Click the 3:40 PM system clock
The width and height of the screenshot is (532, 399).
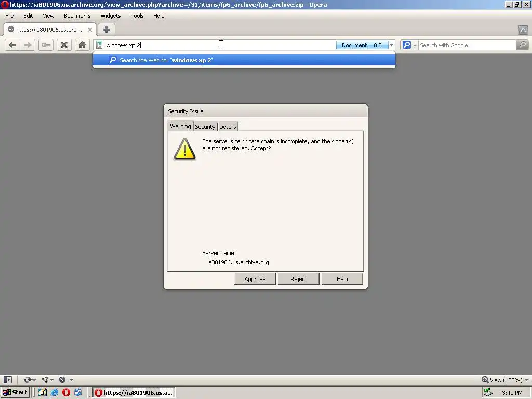point(512,393)
